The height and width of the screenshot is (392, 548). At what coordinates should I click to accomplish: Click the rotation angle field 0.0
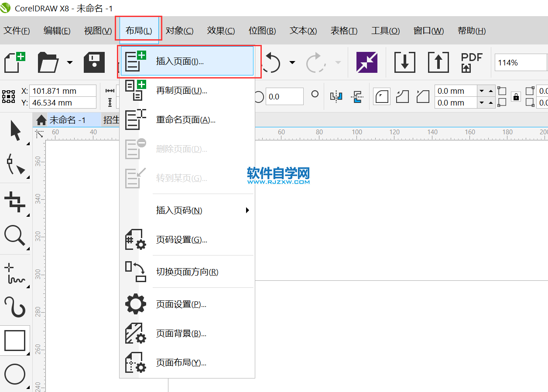click(284, 96)
